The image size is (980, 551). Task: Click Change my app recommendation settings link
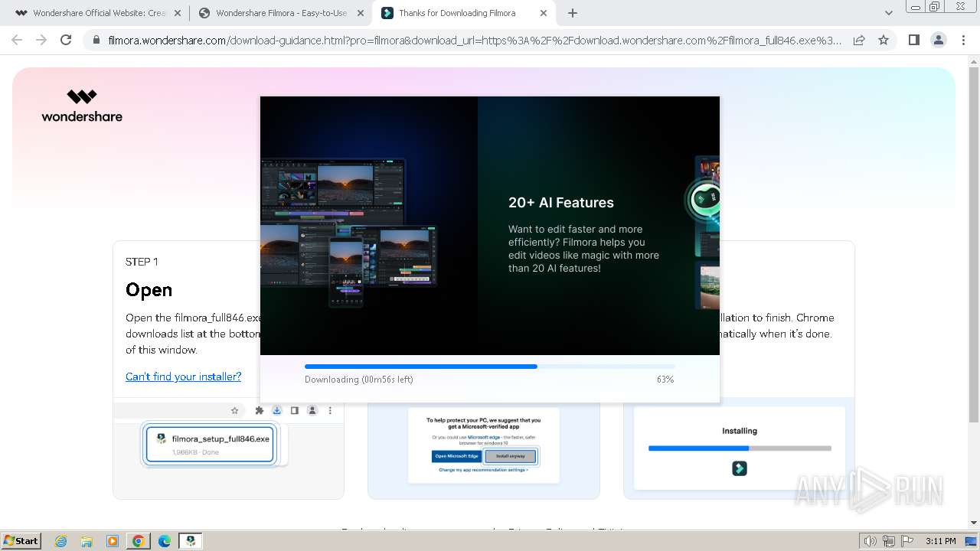point(483,470)
